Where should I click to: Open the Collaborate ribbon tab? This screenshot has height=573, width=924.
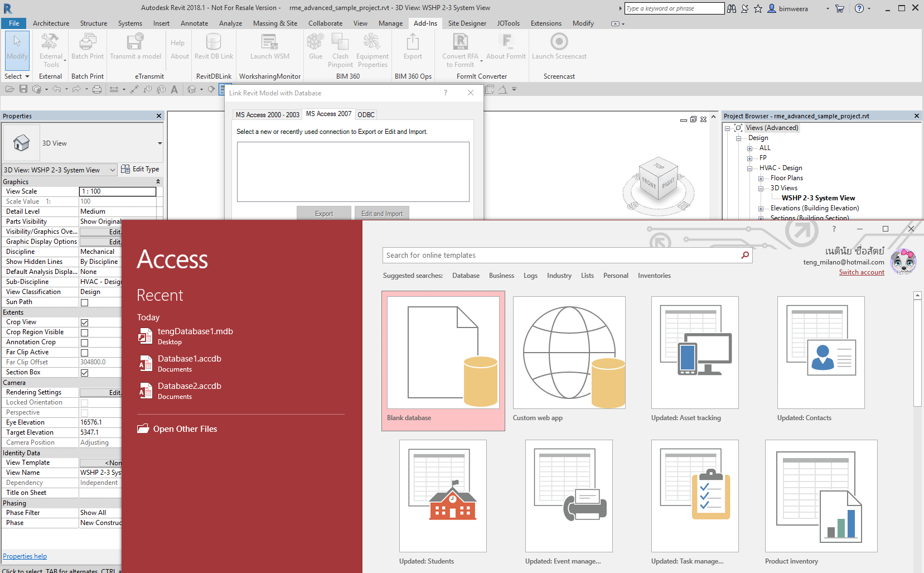click(325, 23)
